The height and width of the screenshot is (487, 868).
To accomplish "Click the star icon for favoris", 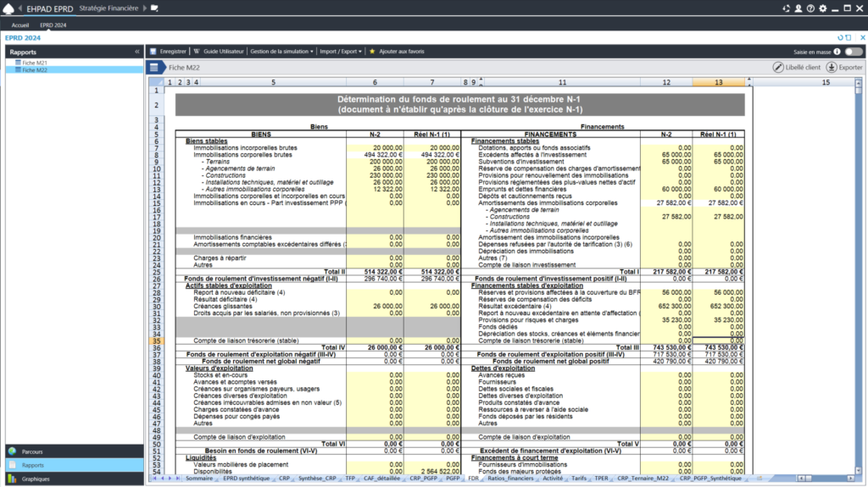I will [372, 52].
